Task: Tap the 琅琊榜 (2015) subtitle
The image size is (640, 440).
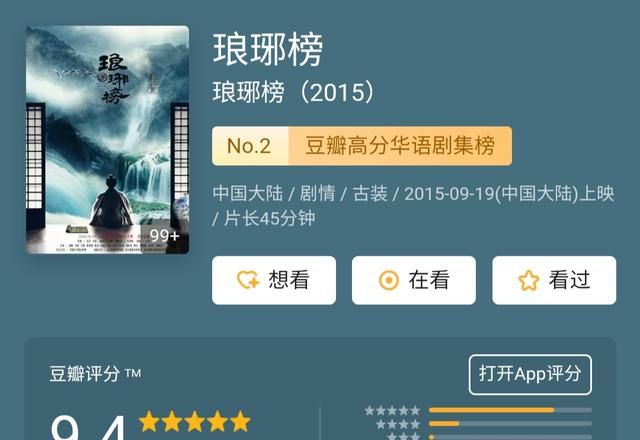Action: [293, 92]
